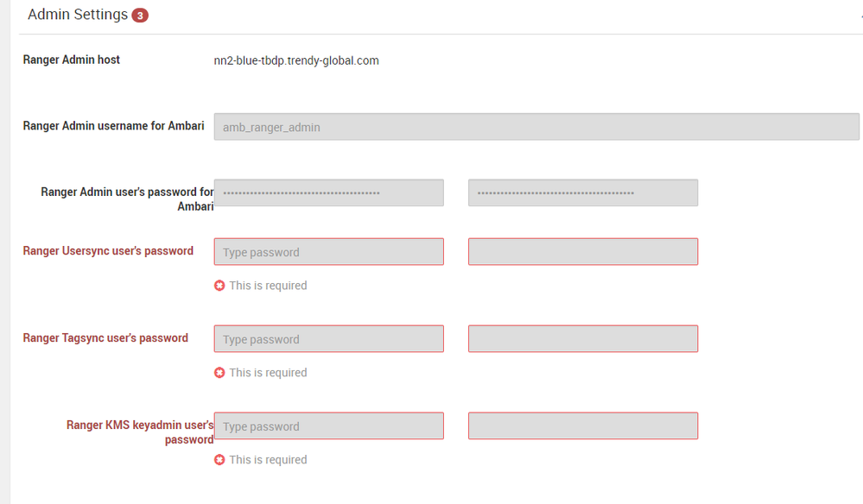863x504 pixels.
Task: Focus the Ranger Admin username for Ambari field
Action: tap(536, 127)
